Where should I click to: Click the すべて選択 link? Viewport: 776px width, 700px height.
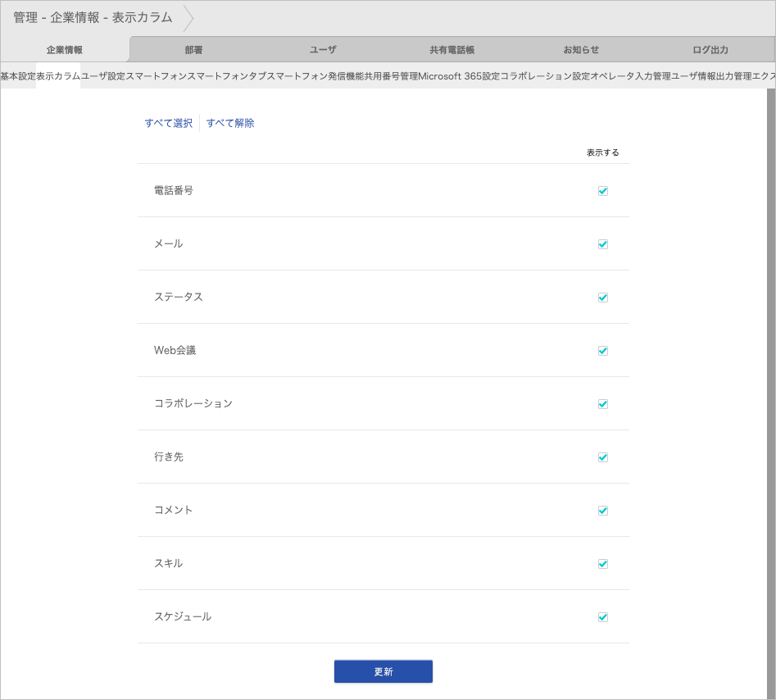coord(168,123)
